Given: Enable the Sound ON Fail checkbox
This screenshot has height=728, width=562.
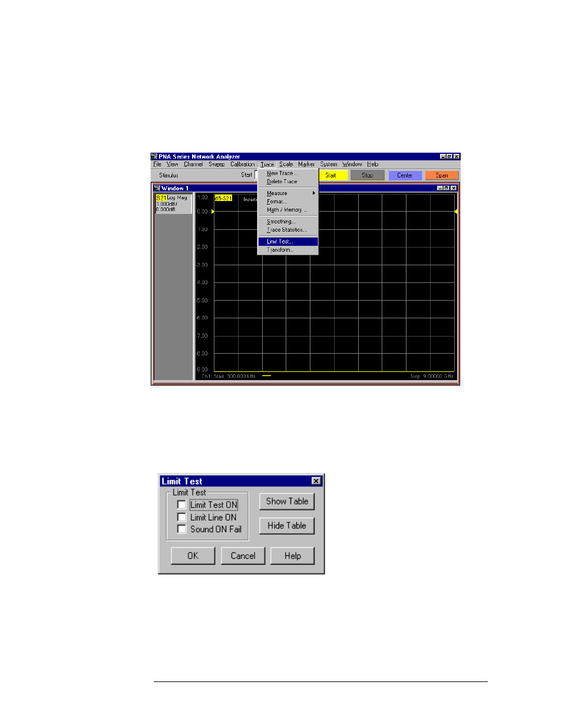Looking at the screenshot, I should tap(181, 529).
